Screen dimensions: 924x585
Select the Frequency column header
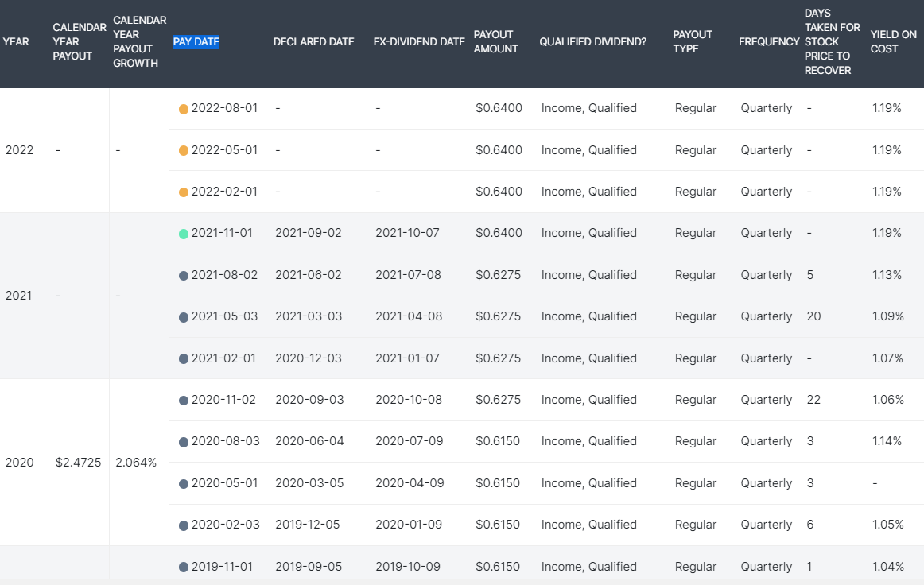(769, 42)
